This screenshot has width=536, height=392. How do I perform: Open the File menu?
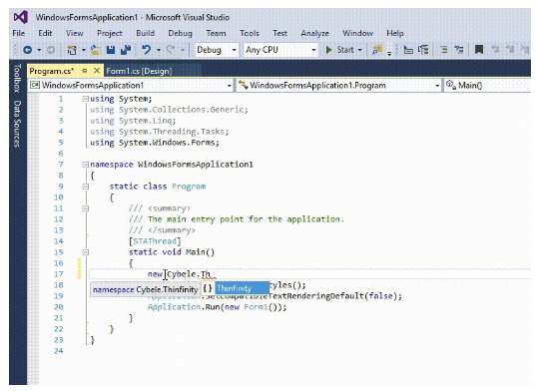pyautogui.click(x=18, y=33)
